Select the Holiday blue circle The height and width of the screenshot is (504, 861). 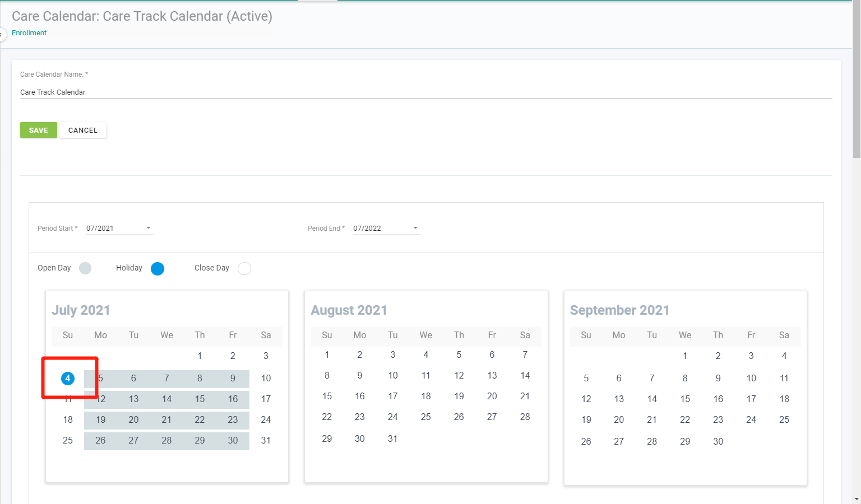(158, 269)
